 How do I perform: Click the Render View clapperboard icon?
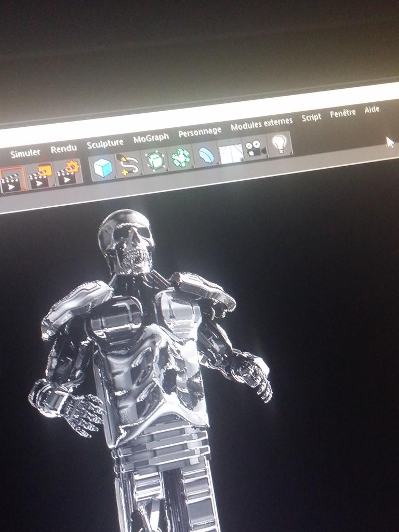12,180
